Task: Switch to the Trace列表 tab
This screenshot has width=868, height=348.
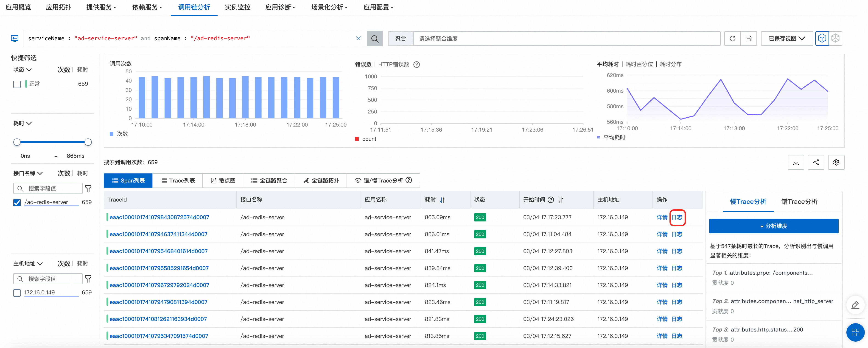Action: coord(178,181)
